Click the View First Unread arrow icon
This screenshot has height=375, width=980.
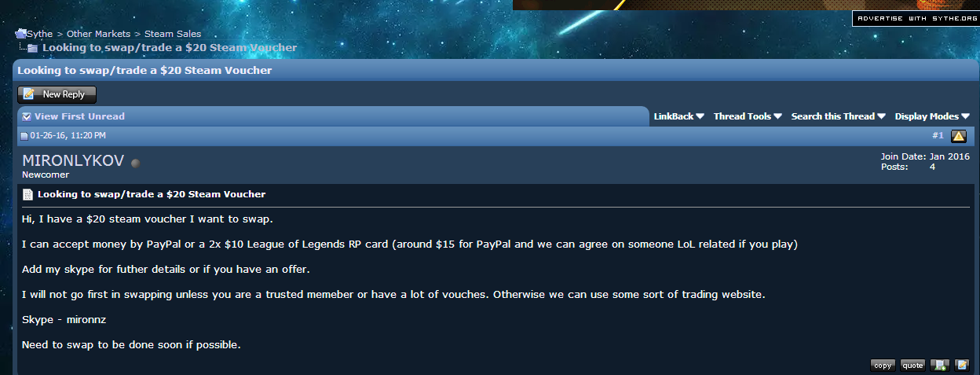27,116
